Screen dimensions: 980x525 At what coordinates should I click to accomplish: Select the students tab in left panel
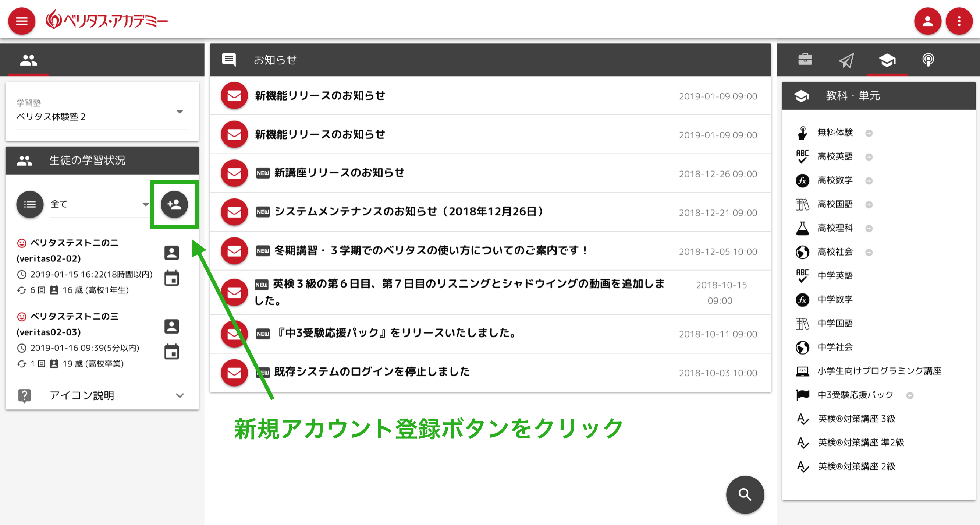pos(29,60)
